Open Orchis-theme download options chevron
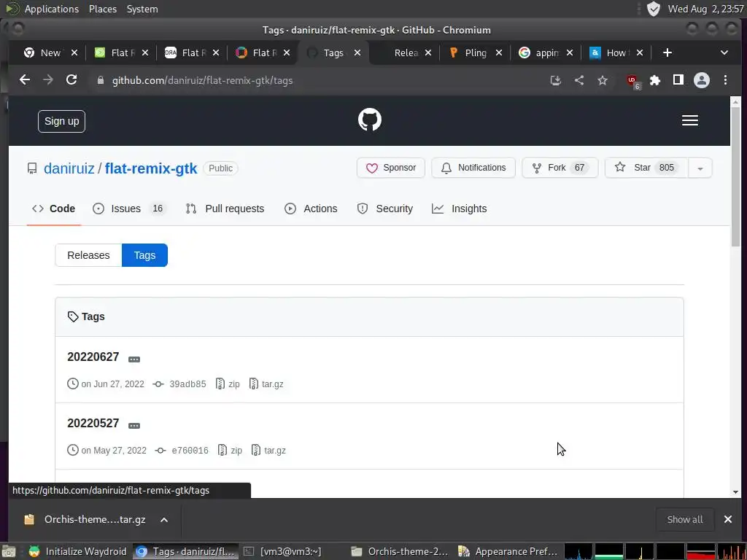 (164, 519)
